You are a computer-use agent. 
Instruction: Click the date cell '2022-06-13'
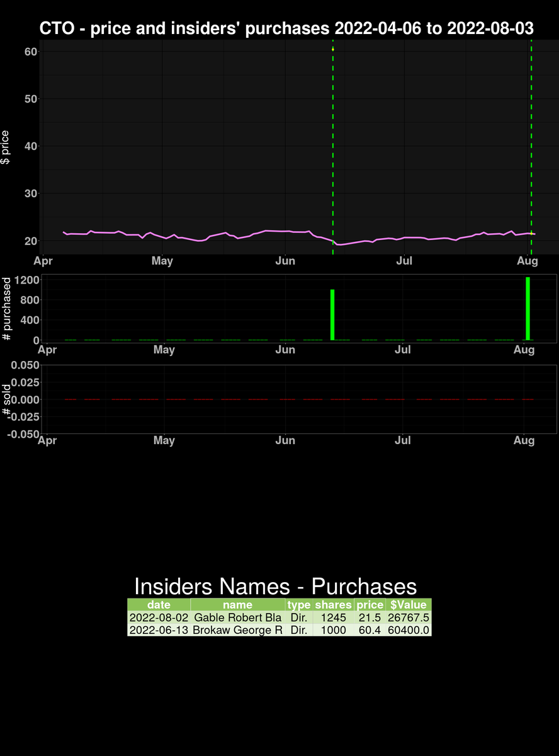[x=159, y=630]
